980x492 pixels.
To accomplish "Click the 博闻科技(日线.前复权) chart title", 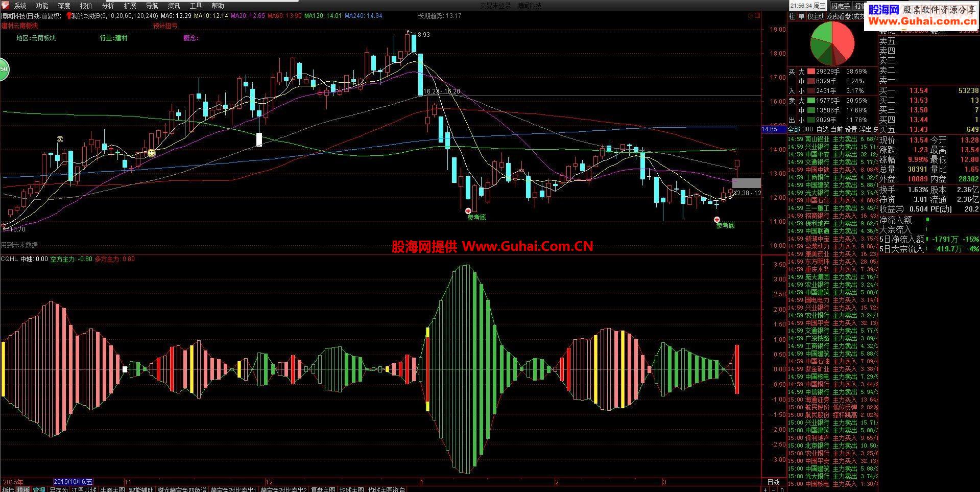I will pos(31,16).
